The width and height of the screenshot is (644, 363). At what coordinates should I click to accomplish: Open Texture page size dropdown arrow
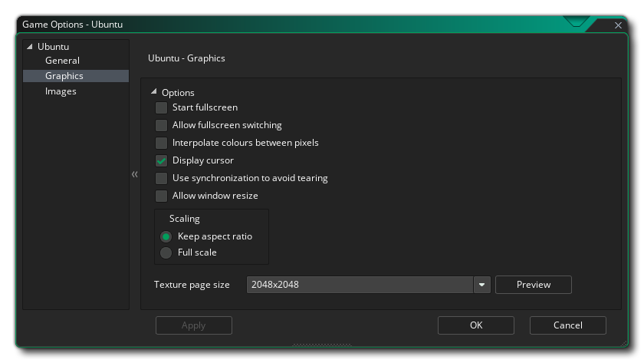point(481,285)
